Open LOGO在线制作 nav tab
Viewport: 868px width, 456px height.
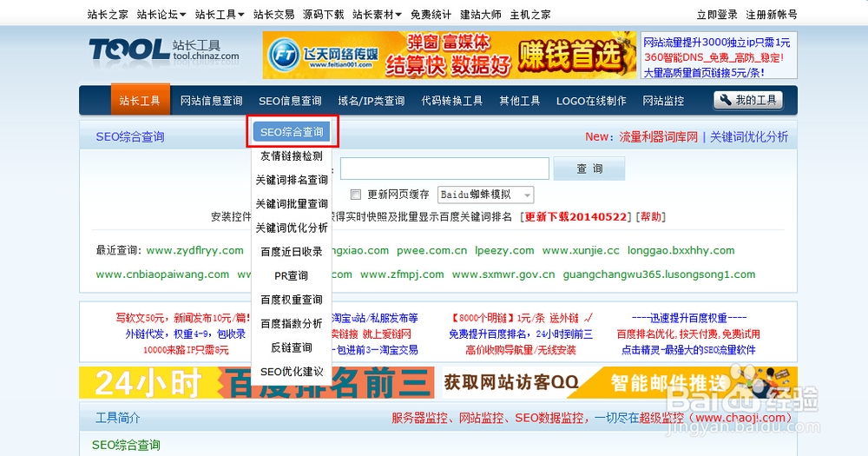pos(591,101)
